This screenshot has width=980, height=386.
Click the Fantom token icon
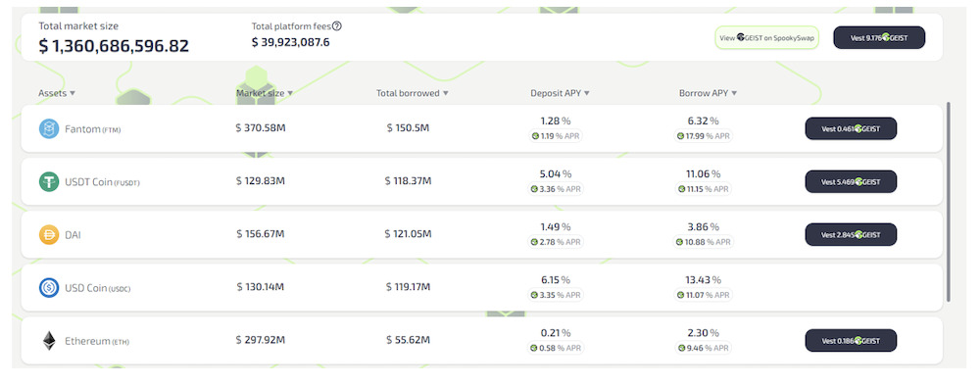point(49,129)
